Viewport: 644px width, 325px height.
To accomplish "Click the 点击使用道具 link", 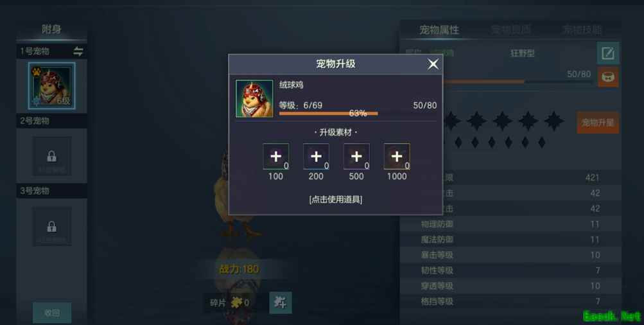I will point(336,200).
